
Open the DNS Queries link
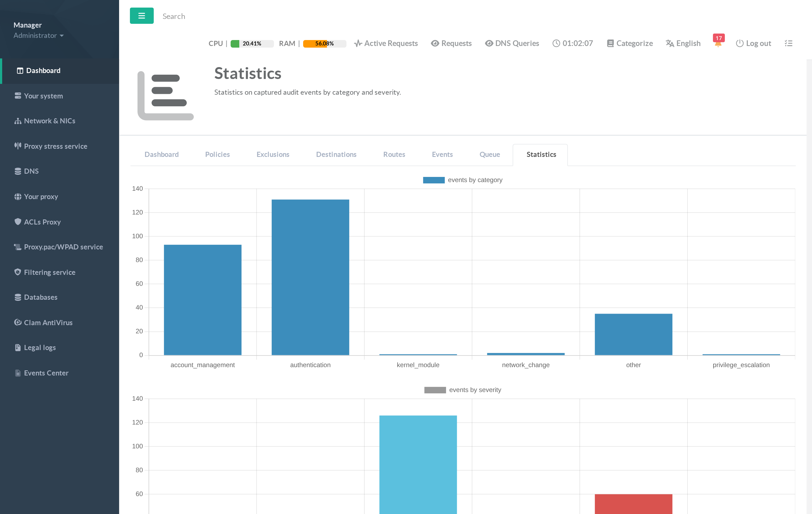(x=512, y=44)
